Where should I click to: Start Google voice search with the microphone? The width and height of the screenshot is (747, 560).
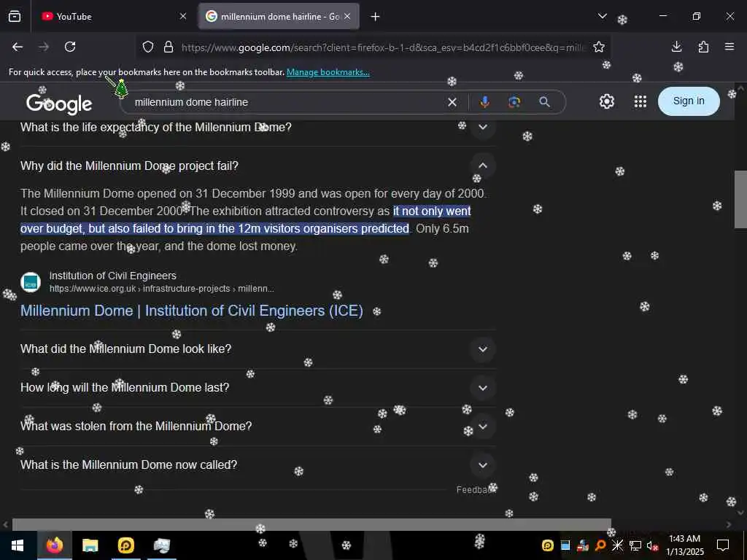coord(485,102)
